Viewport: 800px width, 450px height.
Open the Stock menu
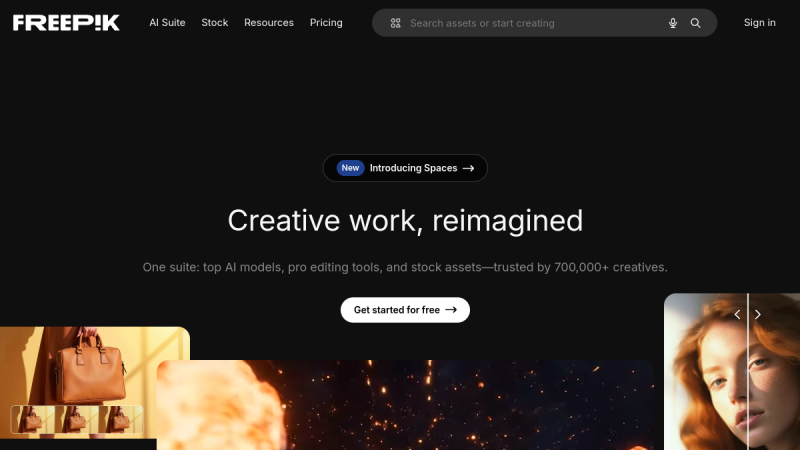click(x=215, y=22)
